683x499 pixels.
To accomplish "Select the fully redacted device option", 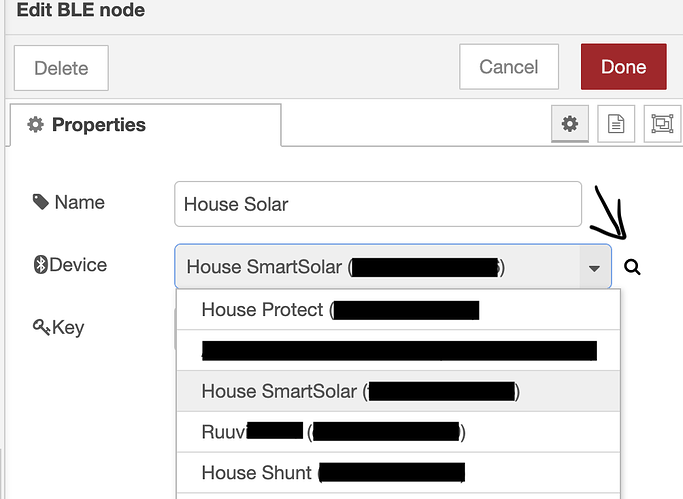I will pyautogui.click(x=398, y=350).
